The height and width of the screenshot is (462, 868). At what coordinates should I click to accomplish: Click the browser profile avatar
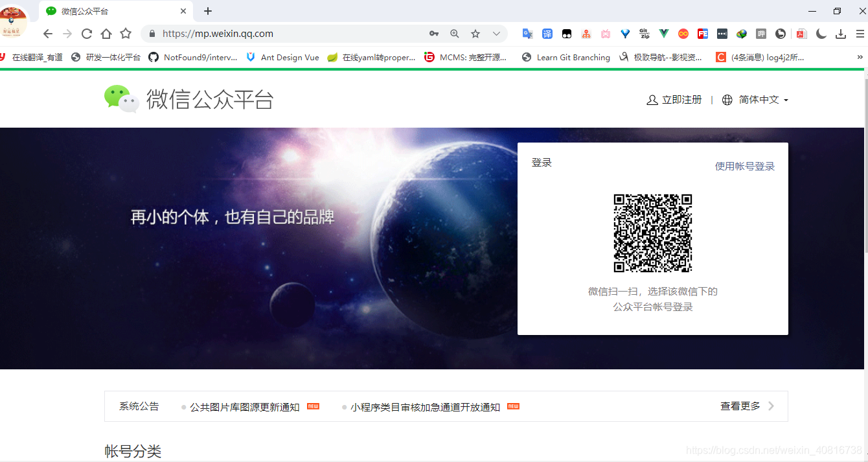tap(14, 21)
